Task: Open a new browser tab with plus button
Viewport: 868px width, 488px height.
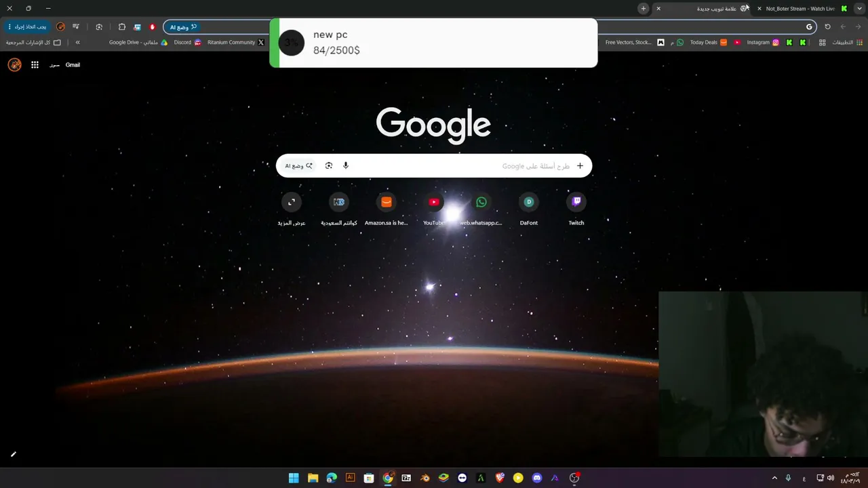Action: click(x=643, y=8)
